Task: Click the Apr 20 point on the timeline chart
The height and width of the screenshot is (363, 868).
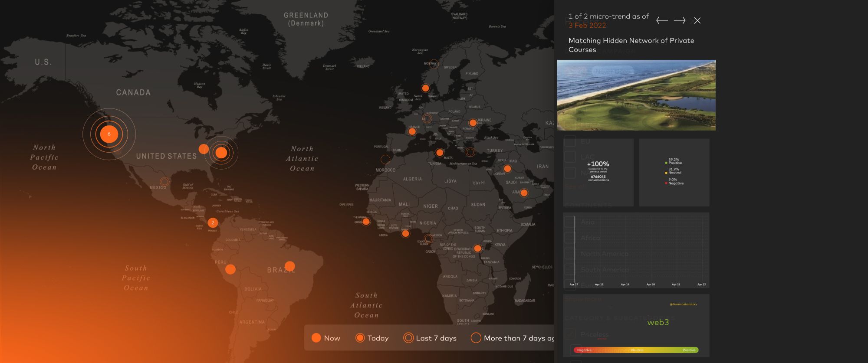Action: click(x=651, y=284)
